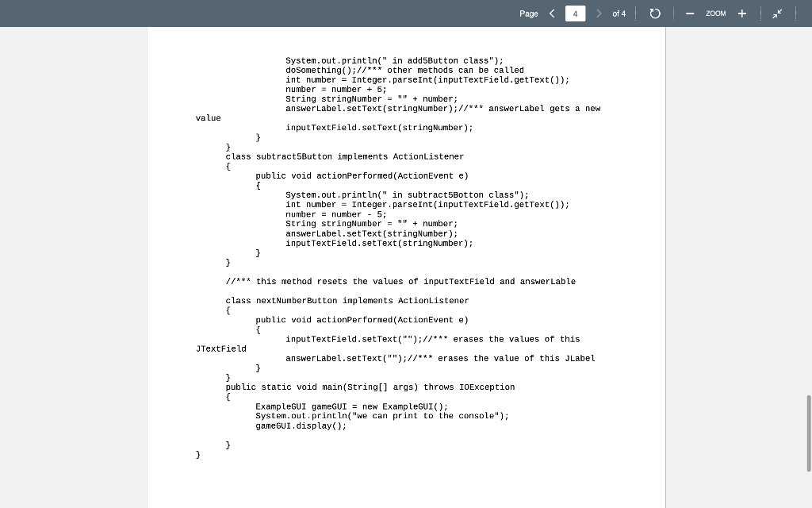Click the public static void main line
The image size is (812, 508).
[370, 387]
